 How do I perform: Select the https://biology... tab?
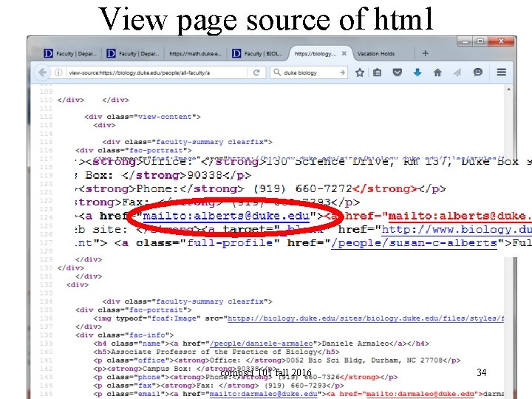tap(316, 53)
